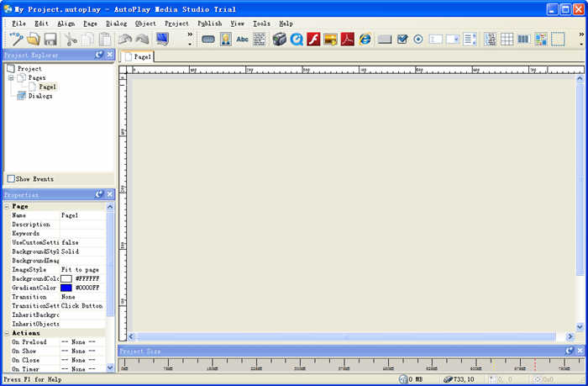
Task: Insert an Image object with the portrait icon
Action: point(226,39)
